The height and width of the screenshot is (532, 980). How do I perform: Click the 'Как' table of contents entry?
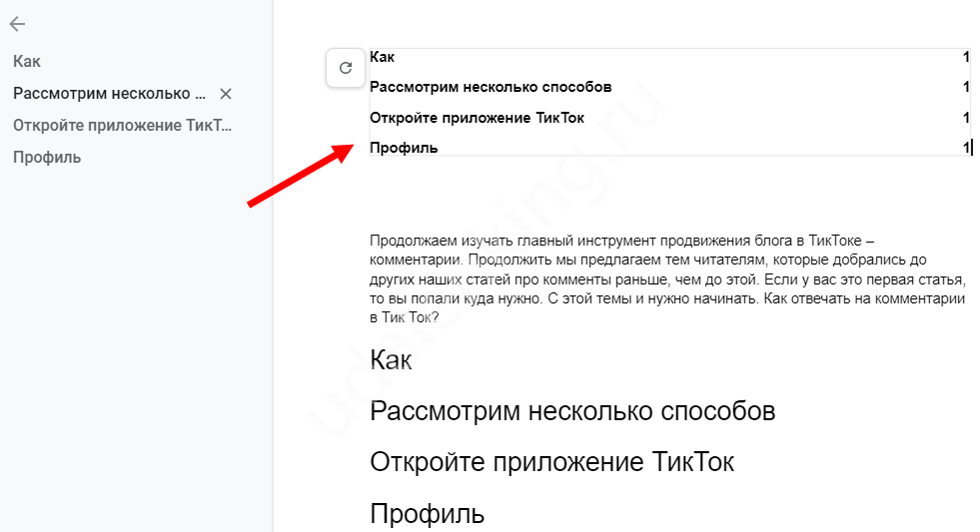tap(382, 58)
